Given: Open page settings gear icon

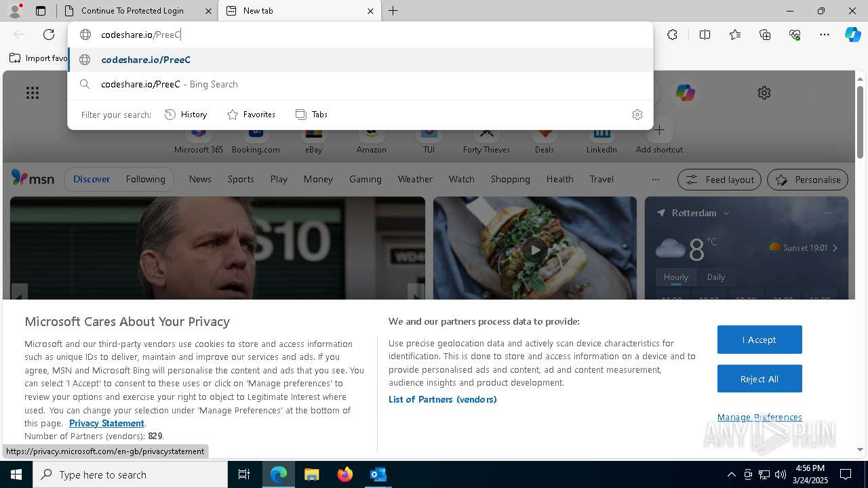Looking at the screenshot, I should (764, 93).
